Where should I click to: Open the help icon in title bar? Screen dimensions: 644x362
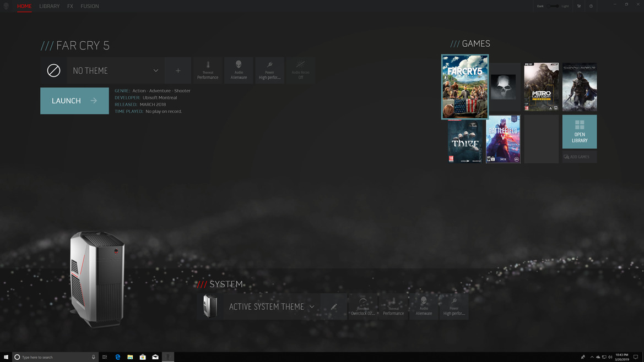[x=591, y=6]
